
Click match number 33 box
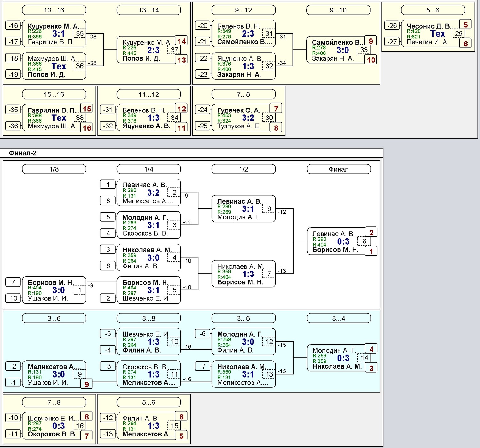click(364, 50)
